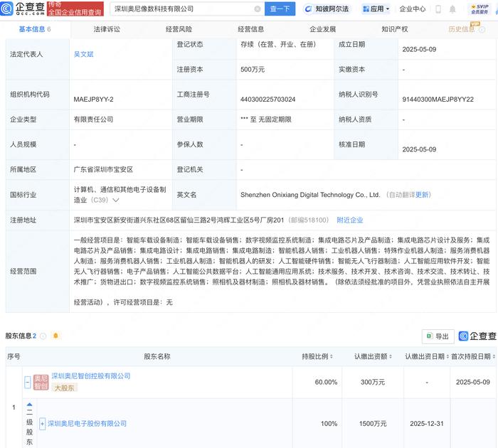Expand the 深圳奥尼电子股份有限公司 row
Viewport: 498px width, 448px height.
[42, 424]
